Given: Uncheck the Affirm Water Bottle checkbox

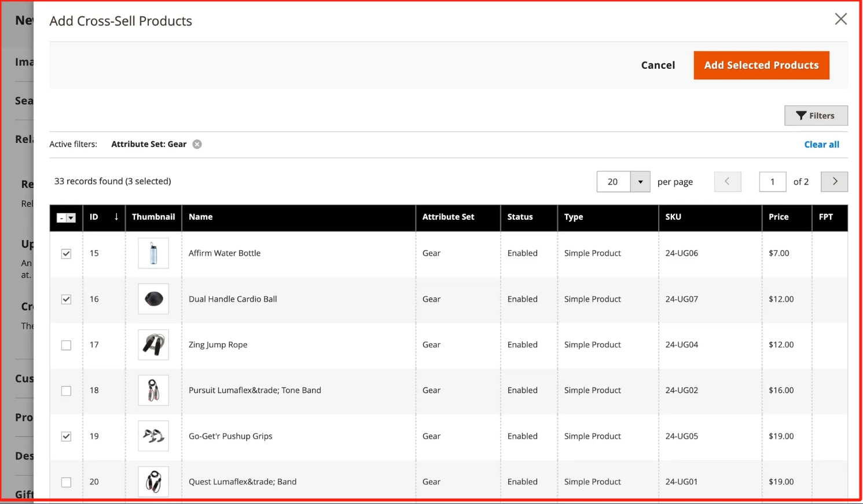Looking at the screenshot, I should coord(67,254).
